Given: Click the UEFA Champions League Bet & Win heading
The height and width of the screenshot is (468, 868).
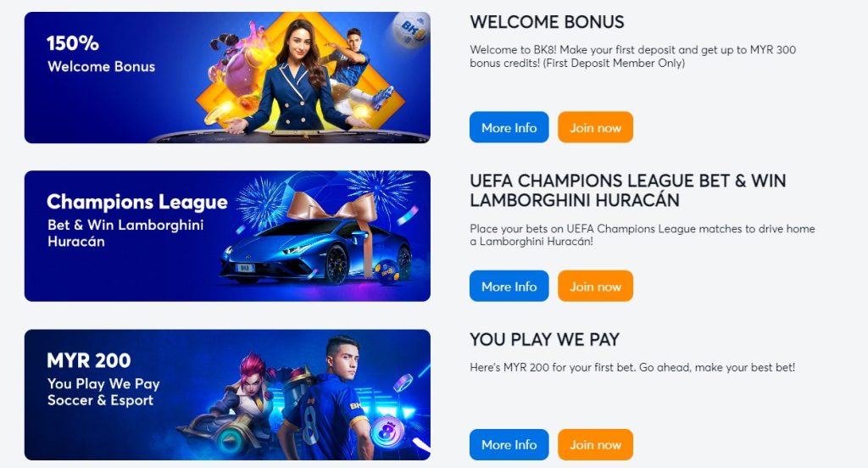Looking at the screenshot, I should click(628, 190).
